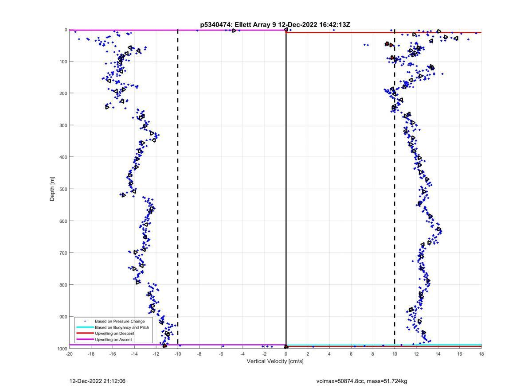Select legend entry 'Based on Pressure Change'
This screenshot has width=532, height=392.
[120, 321]
